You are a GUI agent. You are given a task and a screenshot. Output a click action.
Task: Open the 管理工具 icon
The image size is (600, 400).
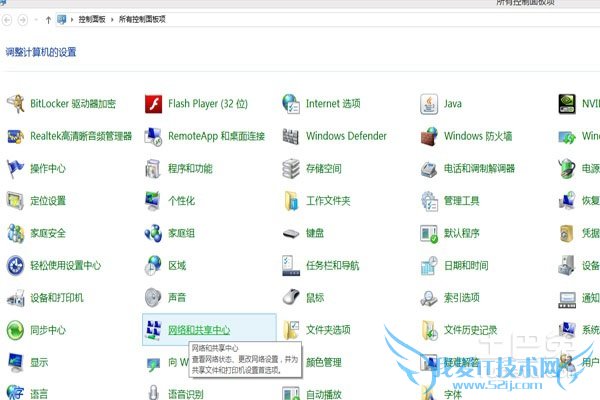click(x=429, y=201)
